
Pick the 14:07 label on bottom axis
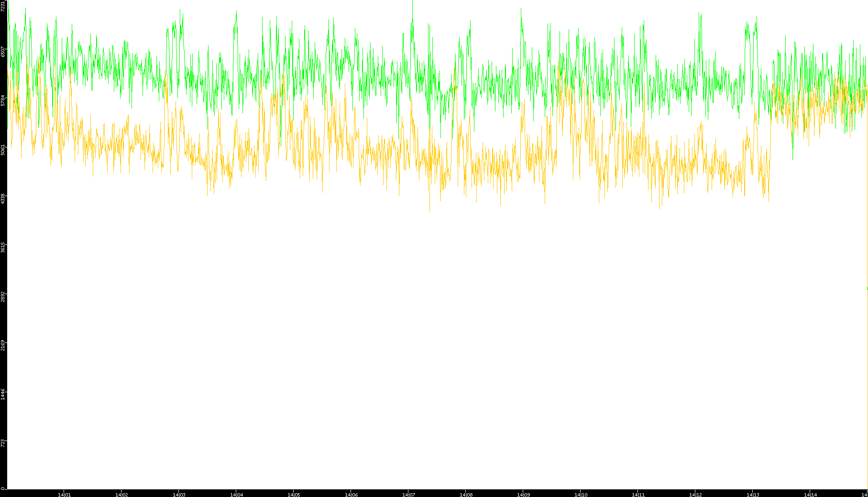[408, 495]
